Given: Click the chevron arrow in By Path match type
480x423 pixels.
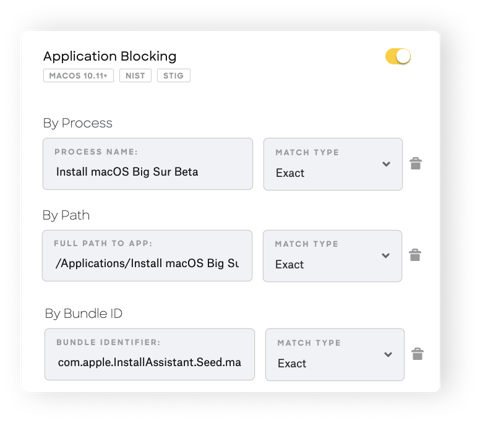Looking at the screenshot, I should (x=386, y=256).
